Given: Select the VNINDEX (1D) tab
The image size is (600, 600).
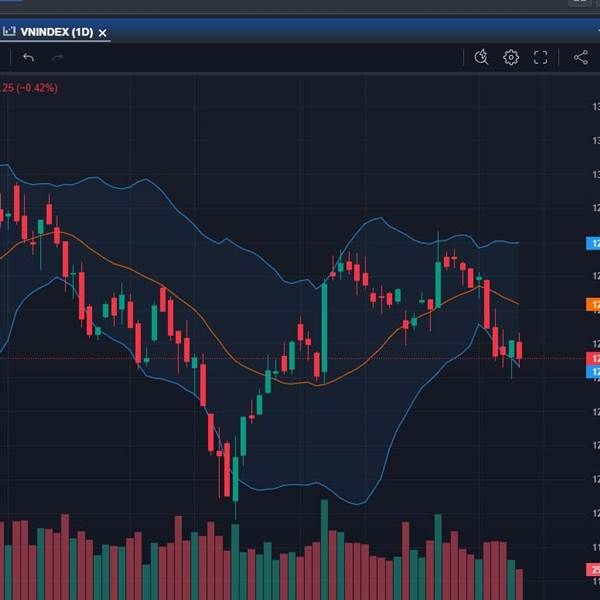Looking at the screenshot, I should click(57, 32).
